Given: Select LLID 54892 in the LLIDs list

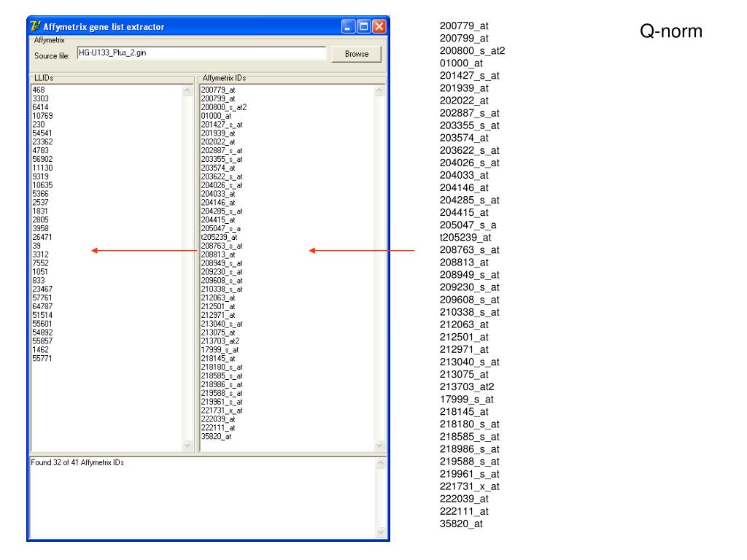Looking at the screenshot, I should coord(42,332).
